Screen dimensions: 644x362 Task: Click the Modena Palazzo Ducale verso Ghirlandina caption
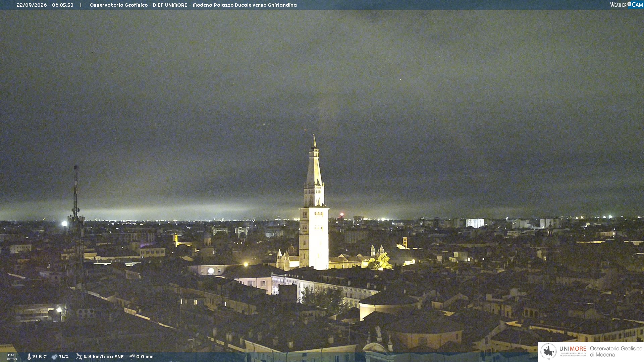coord(245,5)
